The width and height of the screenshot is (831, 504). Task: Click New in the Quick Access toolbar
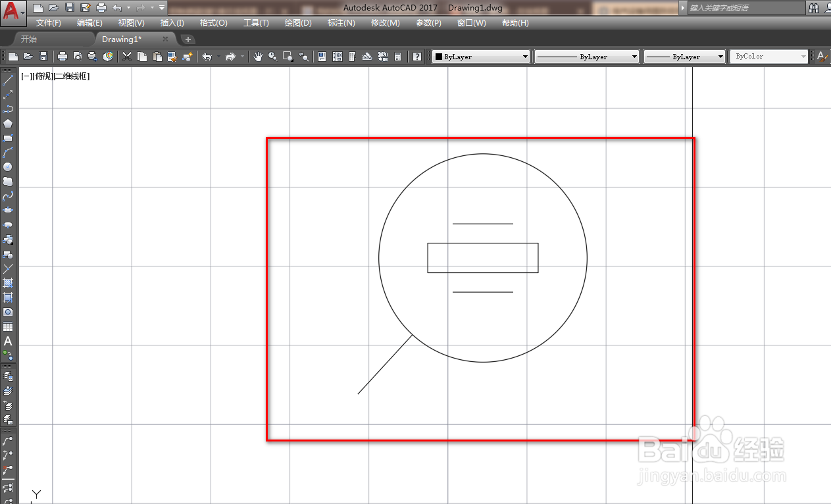pyautogui.click(x=38, y=8)
